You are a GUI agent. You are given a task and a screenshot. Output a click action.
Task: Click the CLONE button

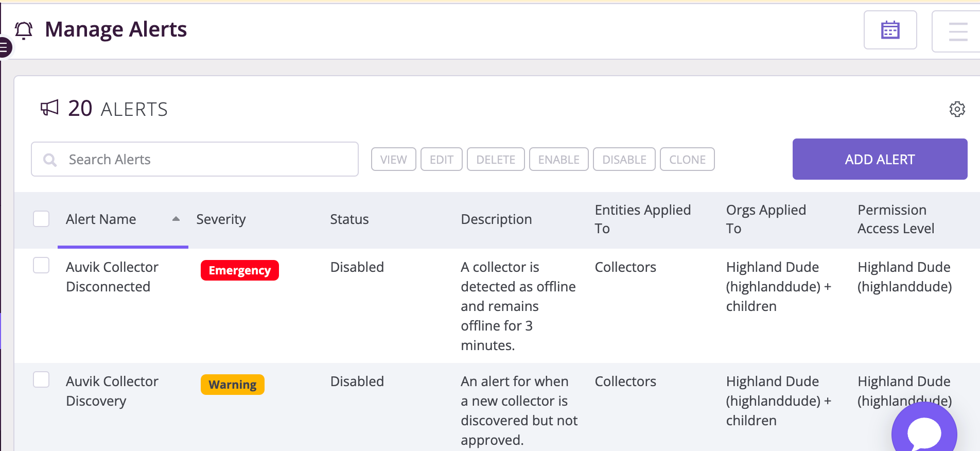coord(687,160)
